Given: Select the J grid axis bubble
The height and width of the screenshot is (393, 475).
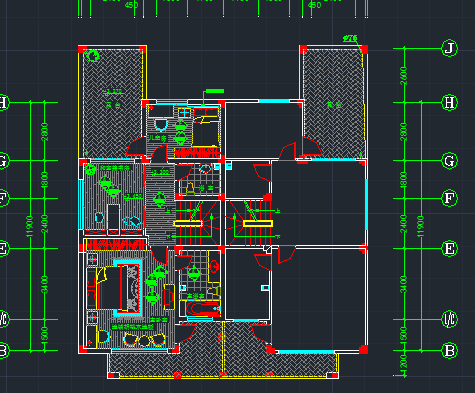Looking at the screenshot, I should pyautogui.click(x=449, y=48).
